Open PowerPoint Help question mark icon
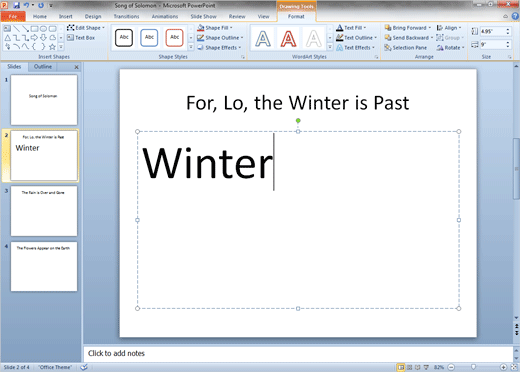The image size is (520, 372). (x=515, y=16)
